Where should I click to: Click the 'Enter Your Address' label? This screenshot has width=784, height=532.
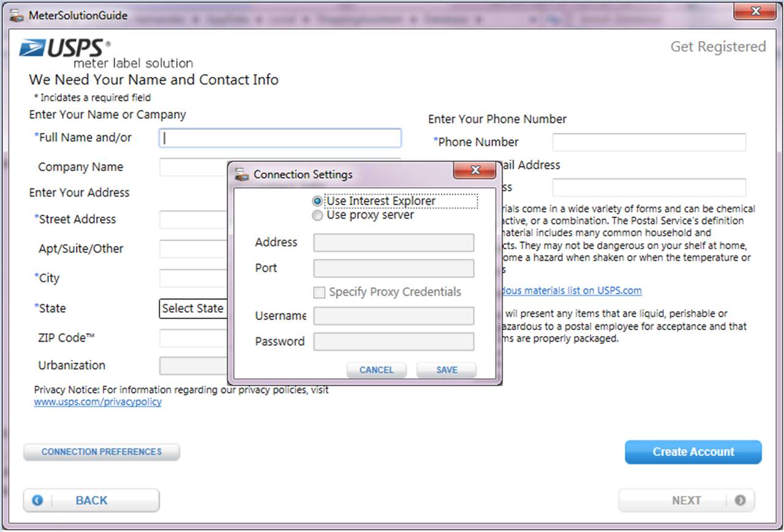point(79,192)
